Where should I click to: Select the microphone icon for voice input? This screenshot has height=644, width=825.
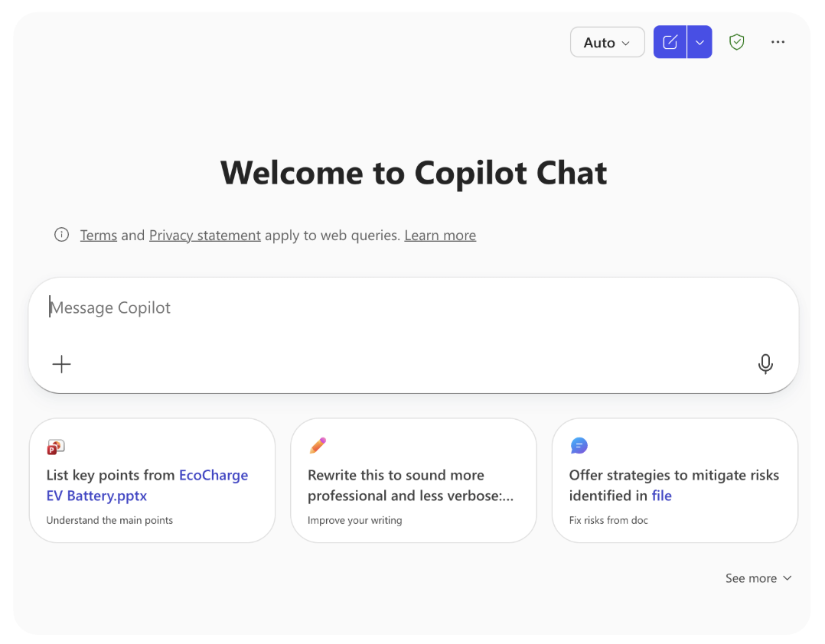point(765,364)
